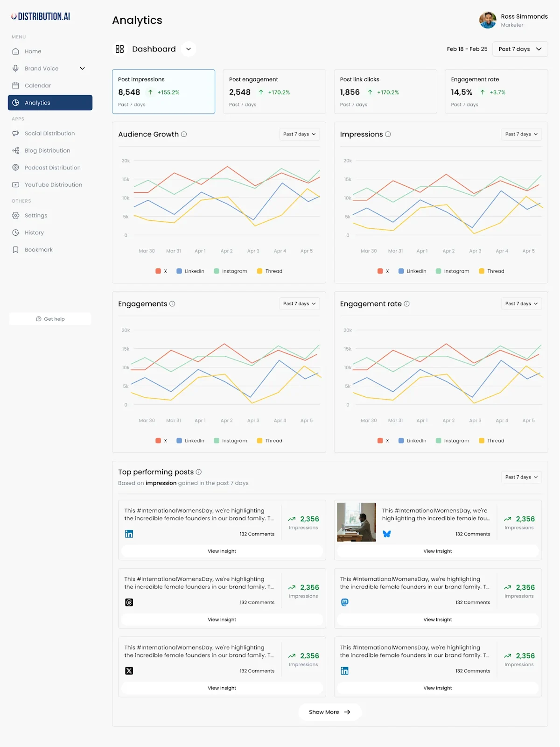Click the Mastodon icon on post card
560x747 pixels.
(x=345, y=602)
